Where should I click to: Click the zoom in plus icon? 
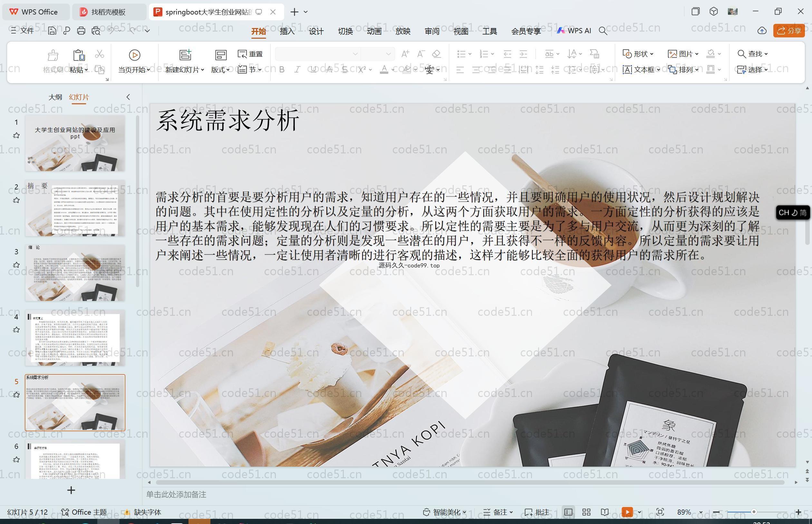pos(798,512)
